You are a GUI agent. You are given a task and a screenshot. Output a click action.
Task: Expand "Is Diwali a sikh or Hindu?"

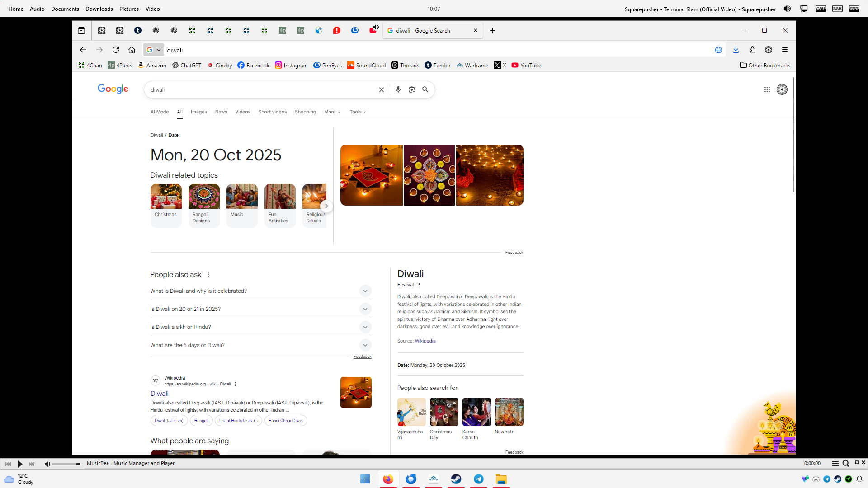365,327
